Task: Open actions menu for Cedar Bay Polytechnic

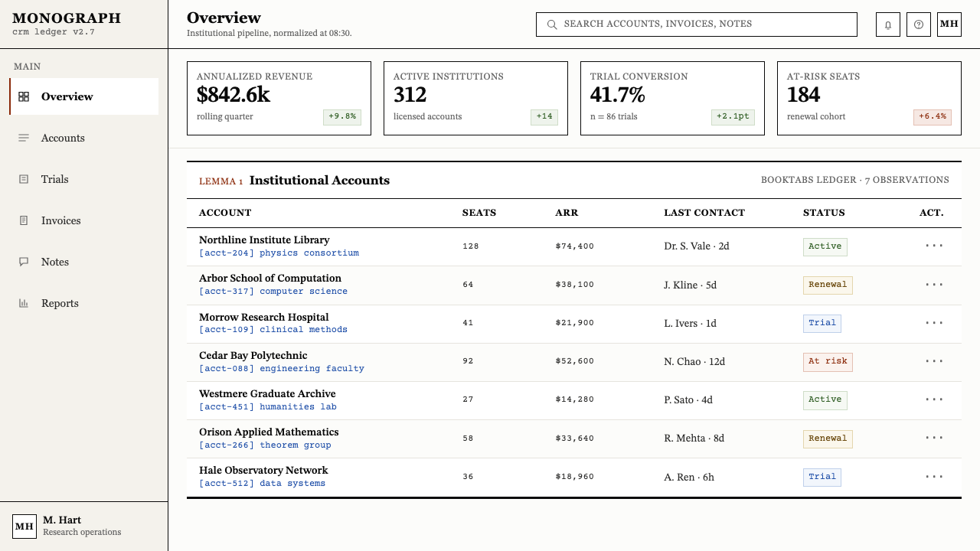Action: (934, 361)
